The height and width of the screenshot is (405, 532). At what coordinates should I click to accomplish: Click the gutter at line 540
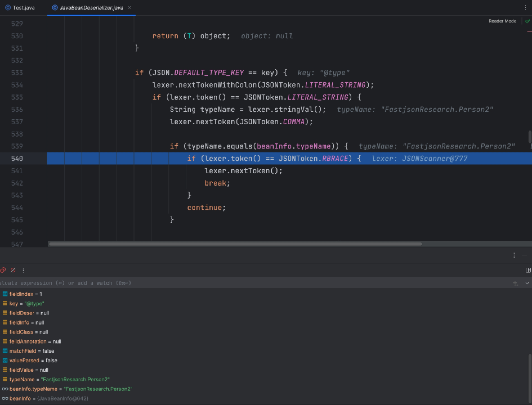[x=17, y=159]
